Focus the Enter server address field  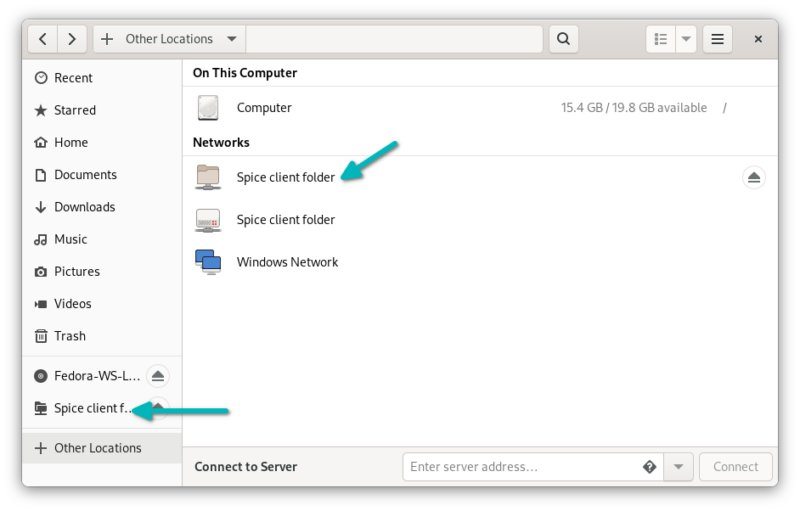520,466
